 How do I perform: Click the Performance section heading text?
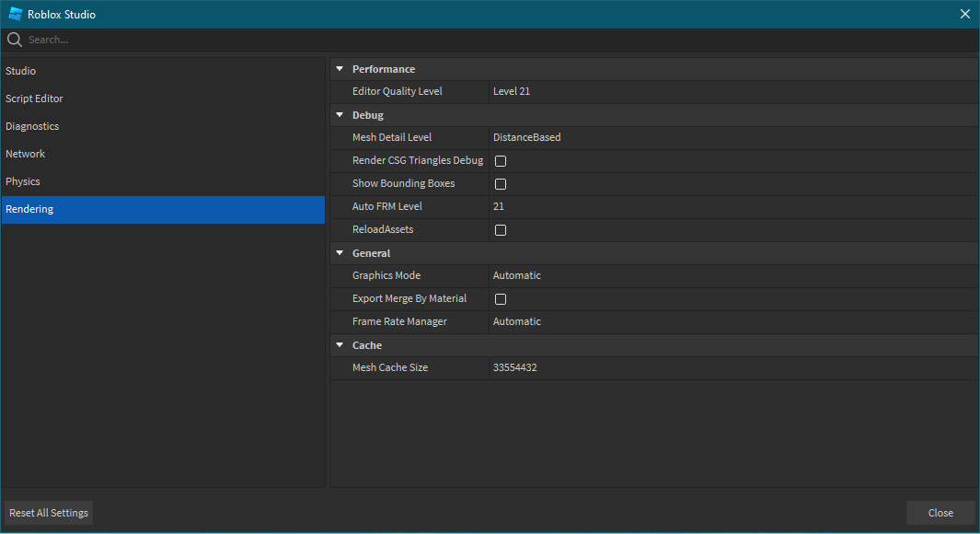click(384, 69)
